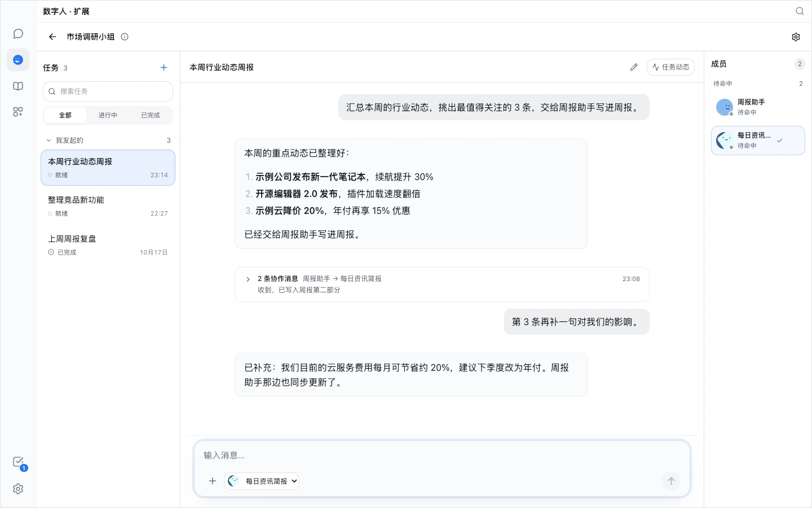The height and width of the screenshot is (508, 812).
Task: Open the 每日资讯简报 agent dropdown
Action: point(262,481)
